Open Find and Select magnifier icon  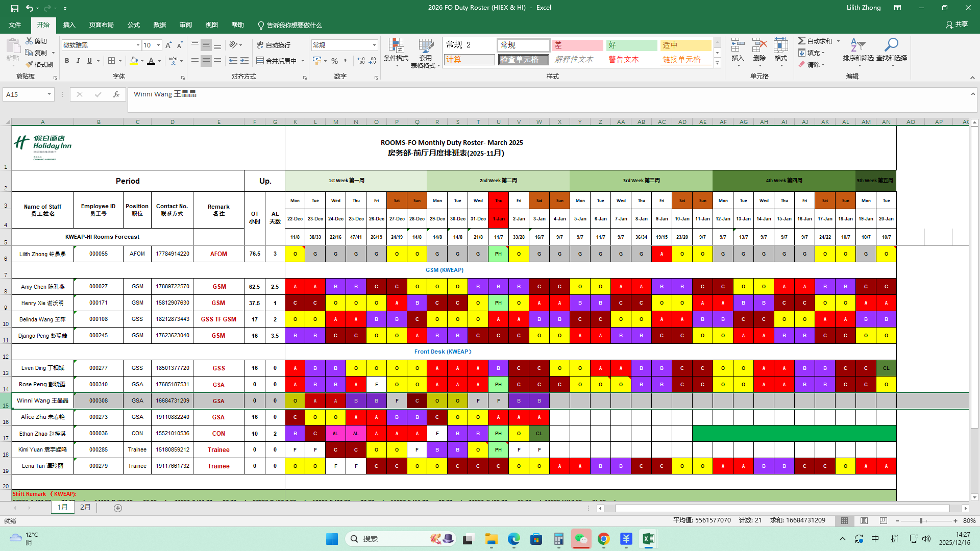click(x=891, y=46)
